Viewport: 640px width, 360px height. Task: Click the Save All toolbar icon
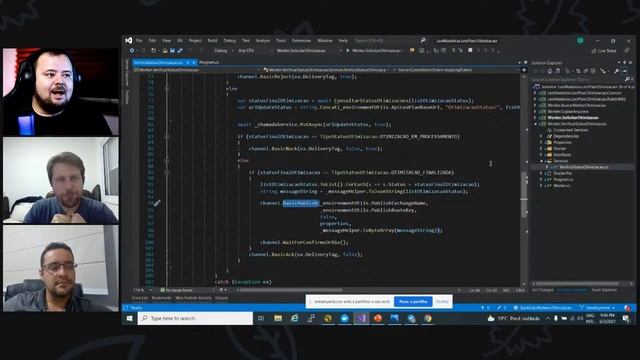tap(180, 51)
